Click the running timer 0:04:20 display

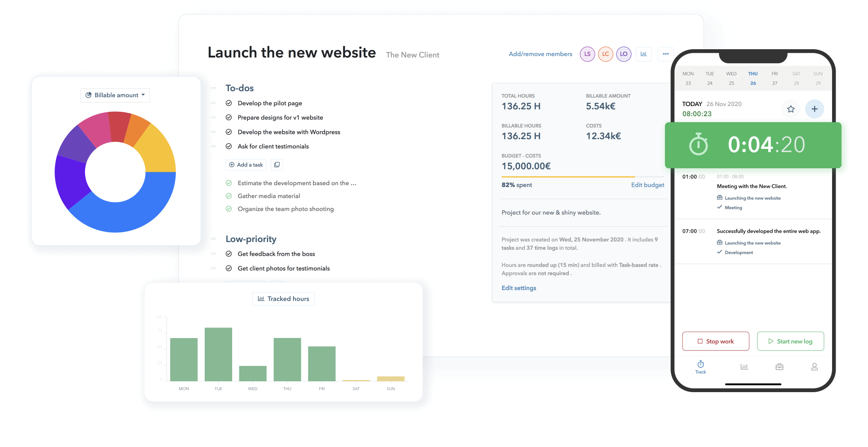point(766,144)
